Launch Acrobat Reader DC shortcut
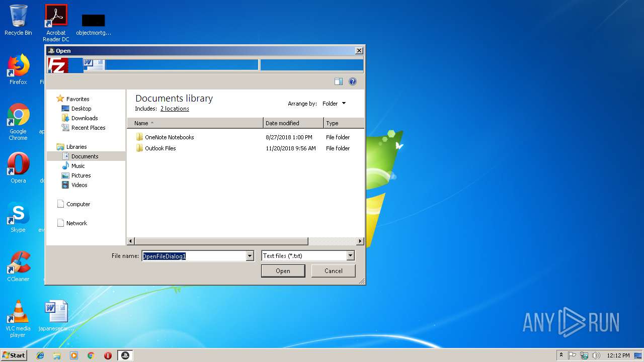The width and height of the screenshot is (644, 362). 56,23
